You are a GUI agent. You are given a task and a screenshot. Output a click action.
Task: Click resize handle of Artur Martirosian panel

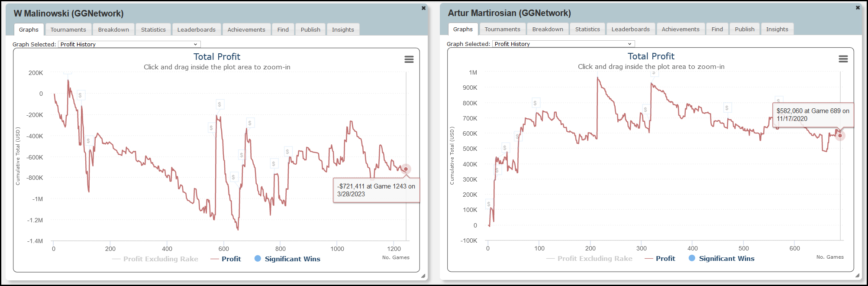tap(857, 275)
